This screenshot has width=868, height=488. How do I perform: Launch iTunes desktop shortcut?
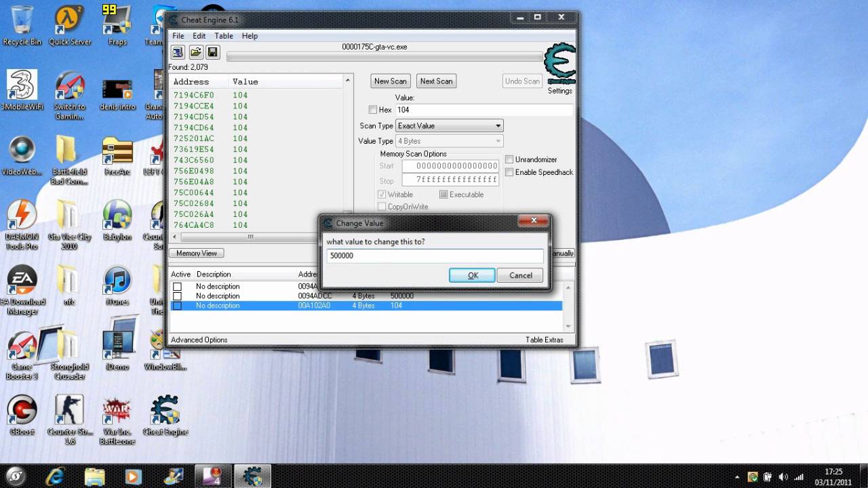[117, 286]
